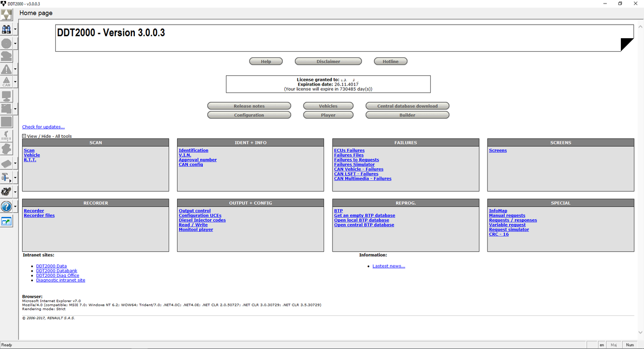Open the blue question mark help icon
Viewport: 644px width, 349px height.
pos(6,207)
